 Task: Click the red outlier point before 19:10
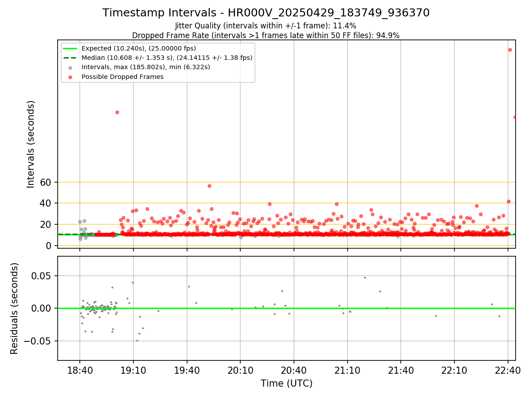[x=117, y=112]
